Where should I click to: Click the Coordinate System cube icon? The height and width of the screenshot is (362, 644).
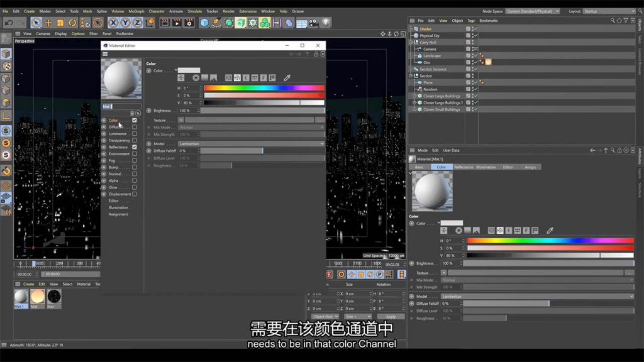(x=150, y=23)
